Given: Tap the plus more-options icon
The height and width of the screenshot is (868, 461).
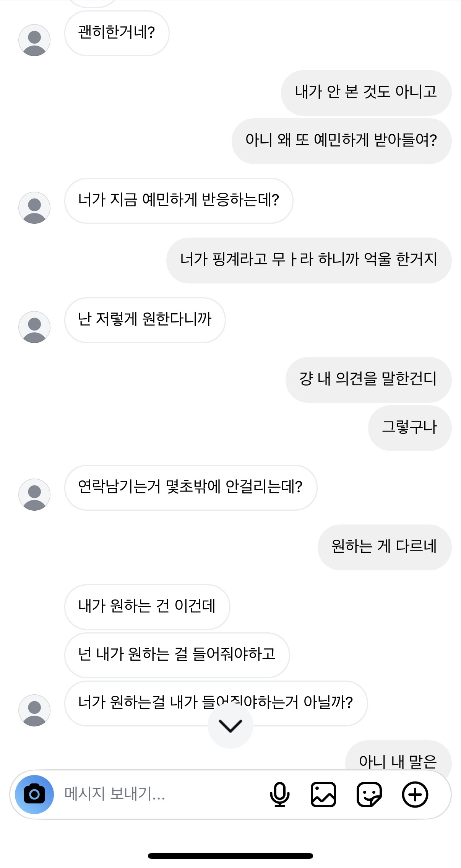Looking at the screenshot, I should [x=415, y=795].
